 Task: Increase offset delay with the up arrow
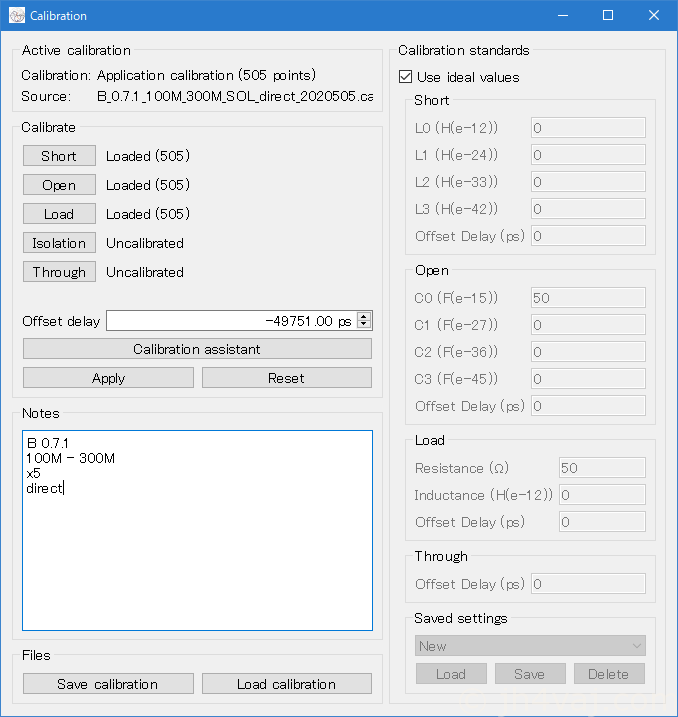(x=364, y=317)
